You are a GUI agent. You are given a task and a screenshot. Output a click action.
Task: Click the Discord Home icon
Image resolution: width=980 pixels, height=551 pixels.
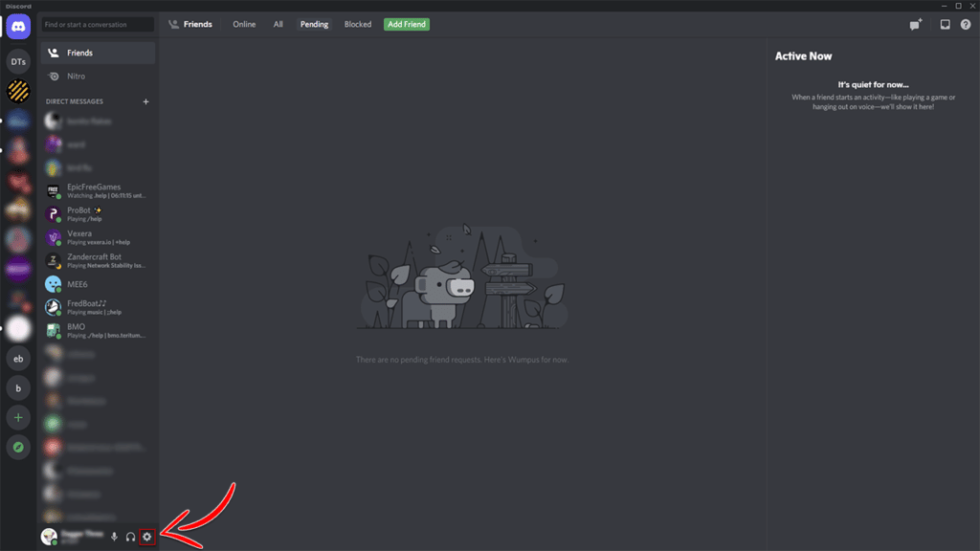point(18,27)
